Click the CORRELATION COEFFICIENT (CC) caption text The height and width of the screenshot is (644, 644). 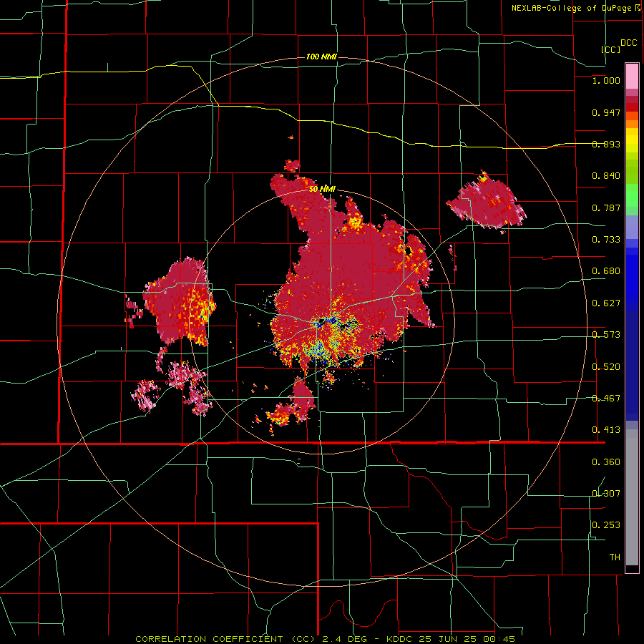click(225, 639)
